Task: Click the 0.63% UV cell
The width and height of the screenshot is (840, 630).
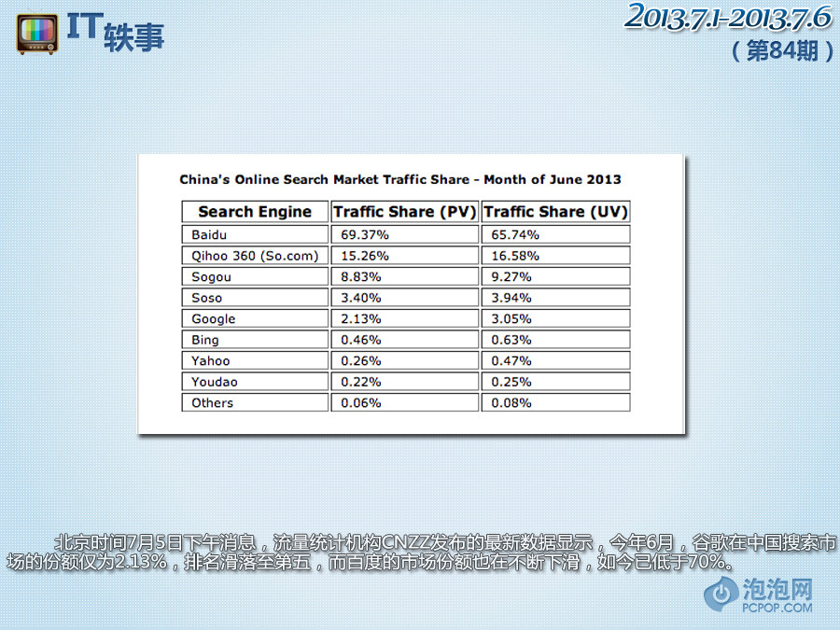Action: [555, 340]
